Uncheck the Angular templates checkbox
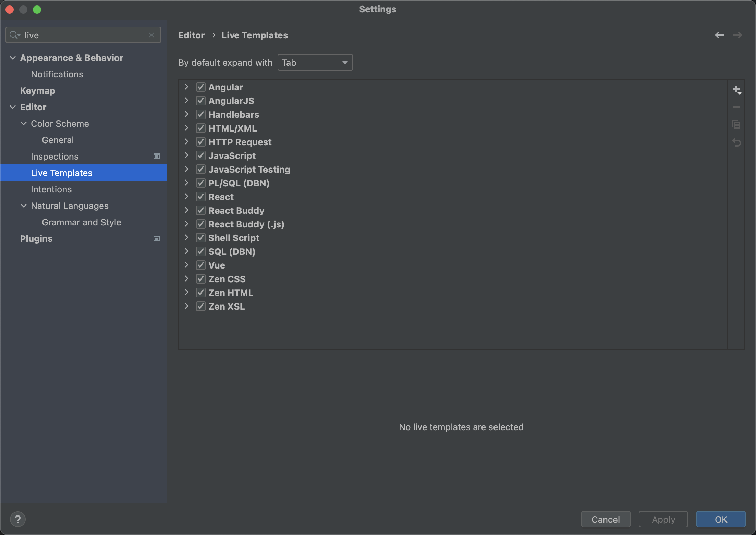Viewport: 756px width, 535px height. pos(200,87)
